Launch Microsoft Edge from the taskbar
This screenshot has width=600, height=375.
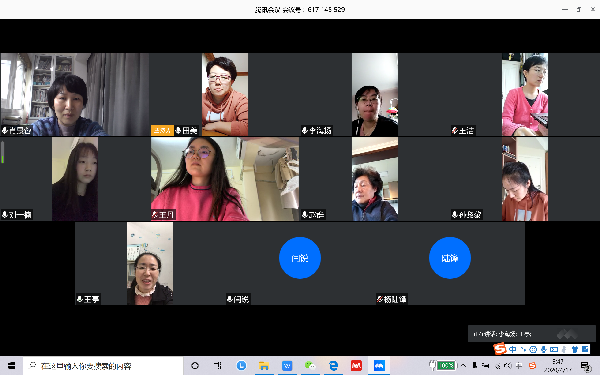(x=333, y=366)
